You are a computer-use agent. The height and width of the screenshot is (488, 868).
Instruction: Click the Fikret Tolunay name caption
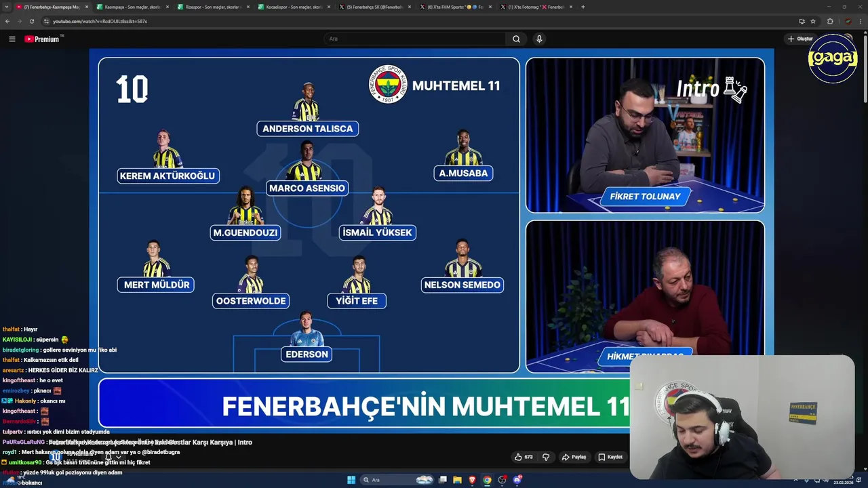[x=645, y=197]
